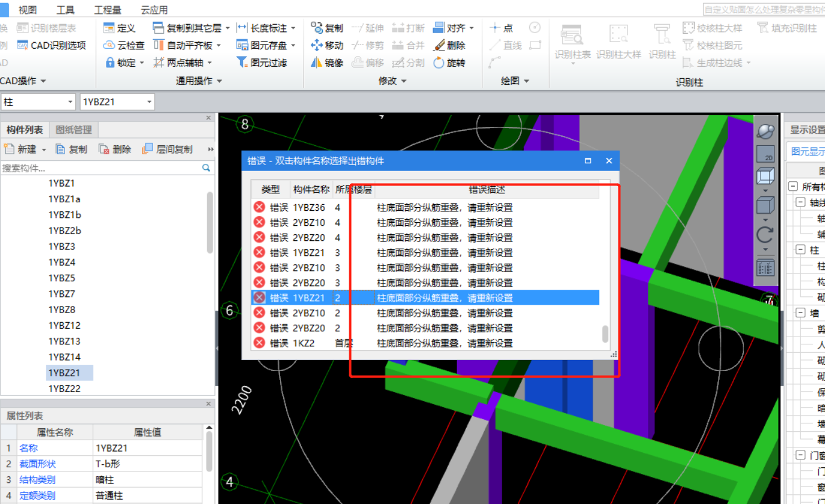The width and height of the screenshot is (825, 504).
Task: Collapse the 柱 node in display settings
Action: [x=800, y=249]
